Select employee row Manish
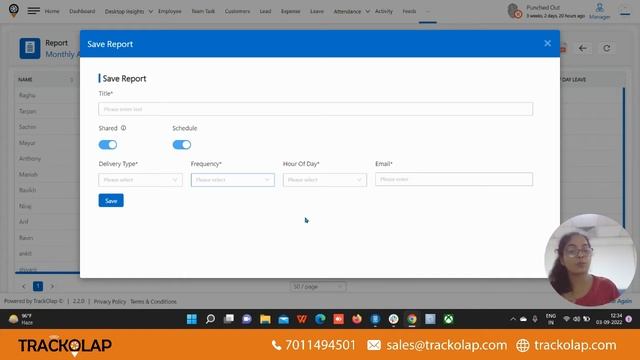The width and height of the screenshot is (640, 360). pyautogui.click(x=28, y=174)
